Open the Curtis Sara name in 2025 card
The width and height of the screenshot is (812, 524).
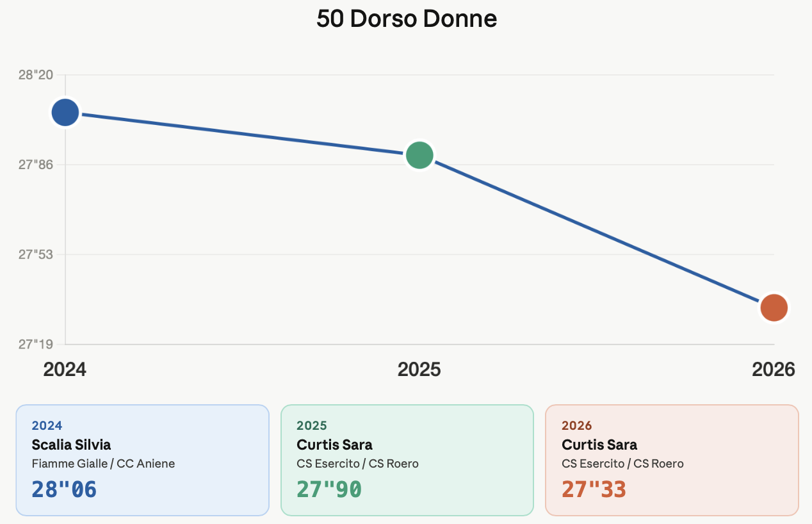click(334, 445)
